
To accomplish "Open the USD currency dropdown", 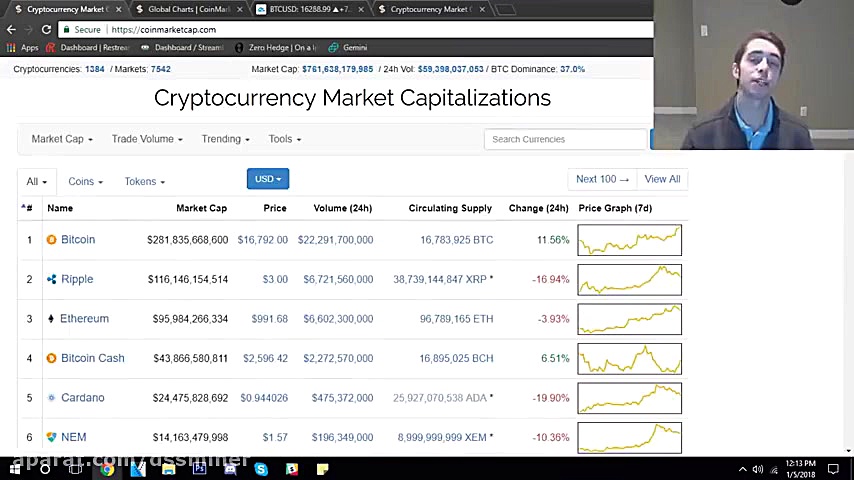I will 268,179.
